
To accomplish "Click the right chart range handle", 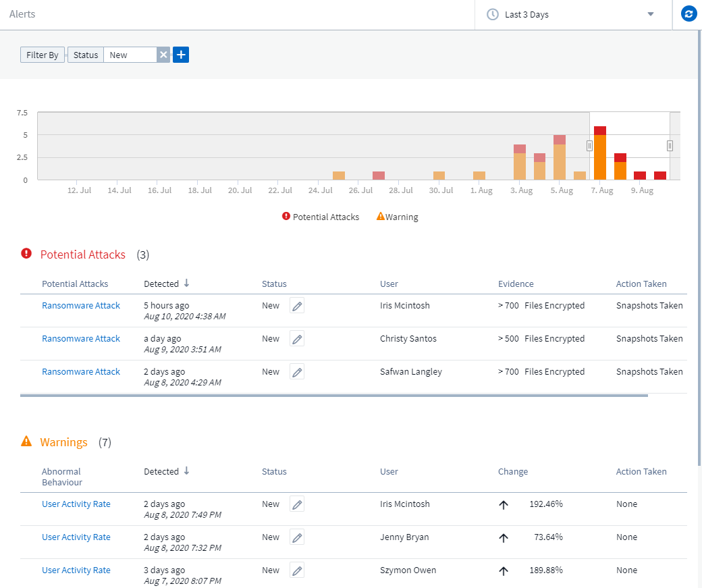I will click(x=670, y=145).
